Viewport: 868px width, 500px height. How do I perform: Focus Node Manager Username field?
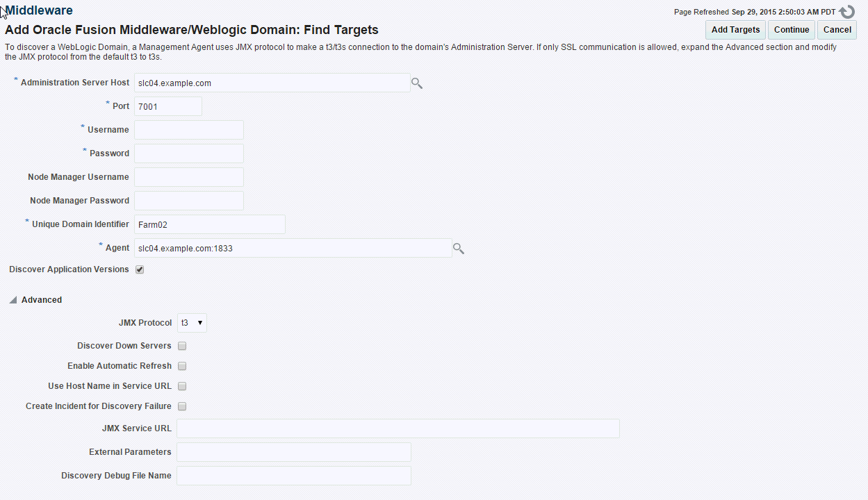189,177
